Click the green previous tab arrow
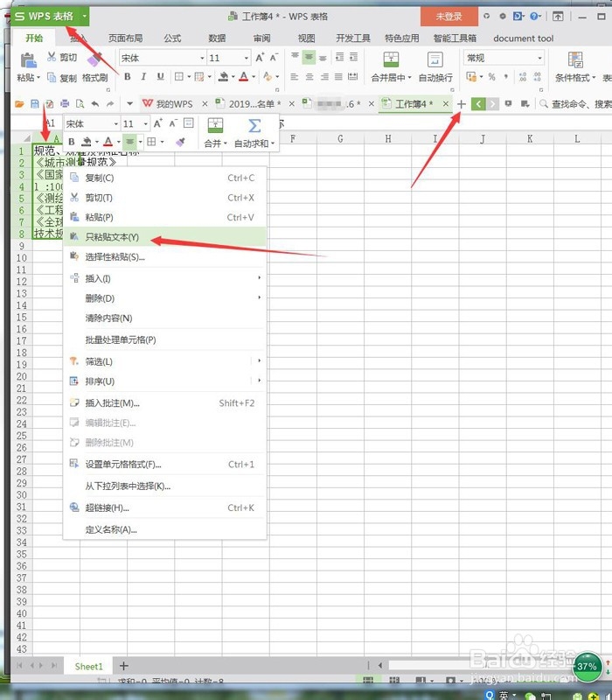 coord(478,104)
